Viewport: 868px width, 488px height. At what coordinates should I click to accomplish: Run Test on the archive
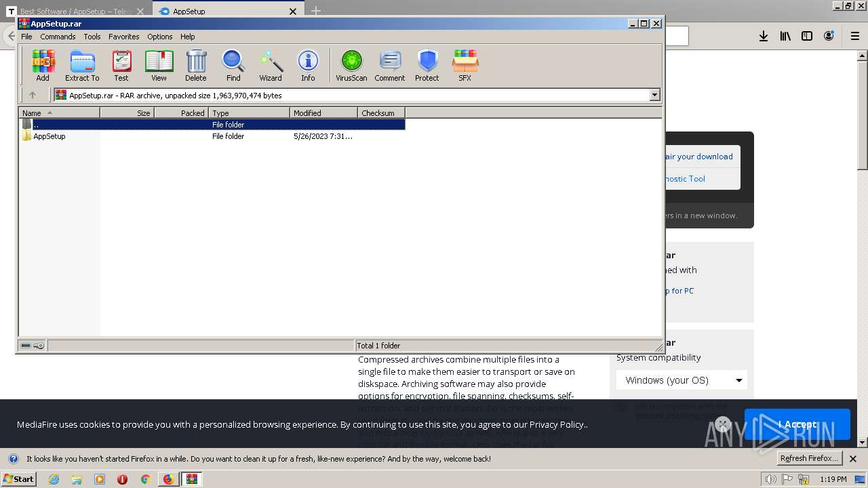(x=121, y=66)
